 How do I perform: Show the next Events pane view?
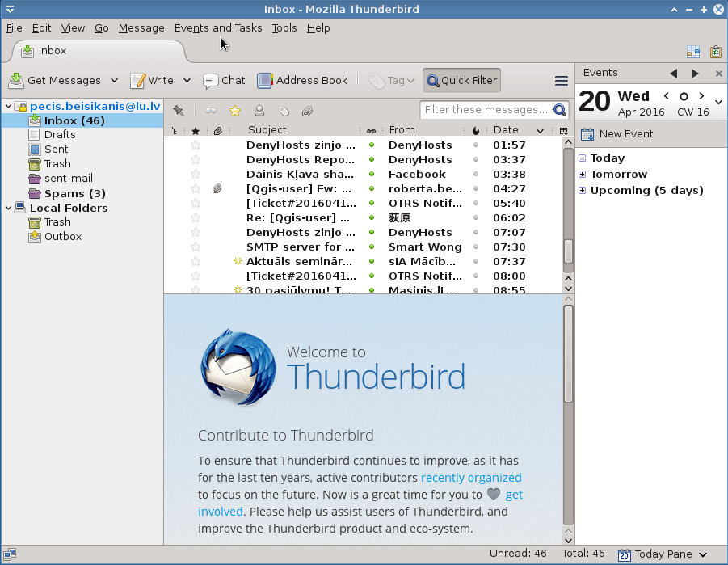click(695, 73)
